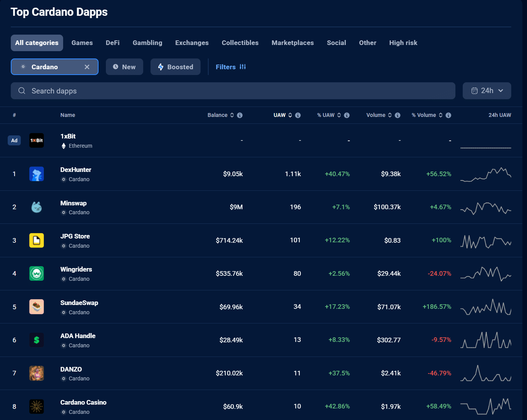Screen dimensions: 527x420
Task: Open the DANZO dapp page
Action: (x=71, y=369)
